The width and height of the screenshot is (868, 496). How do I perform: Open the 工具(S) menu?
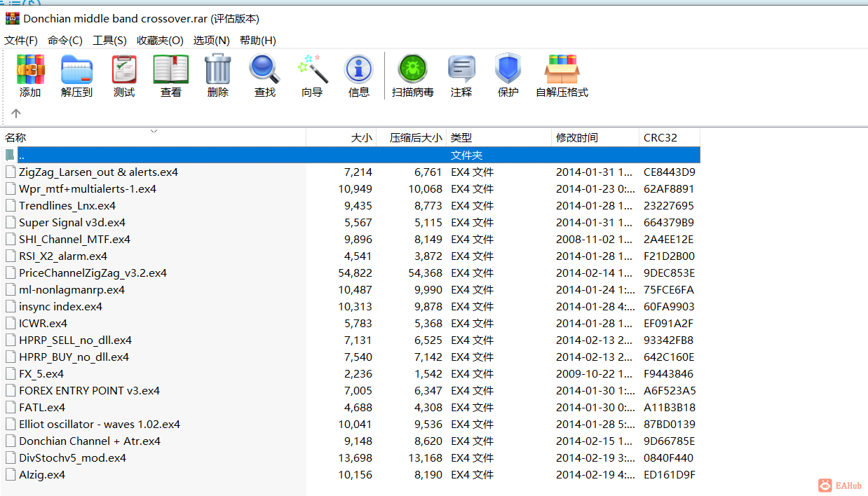tap(109, 40)
